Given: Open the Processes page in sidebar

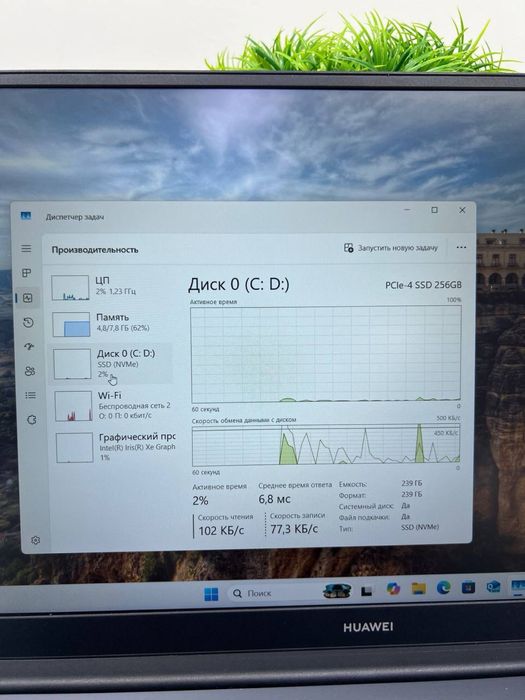Looking at the screenshot, I should [27, 273].
